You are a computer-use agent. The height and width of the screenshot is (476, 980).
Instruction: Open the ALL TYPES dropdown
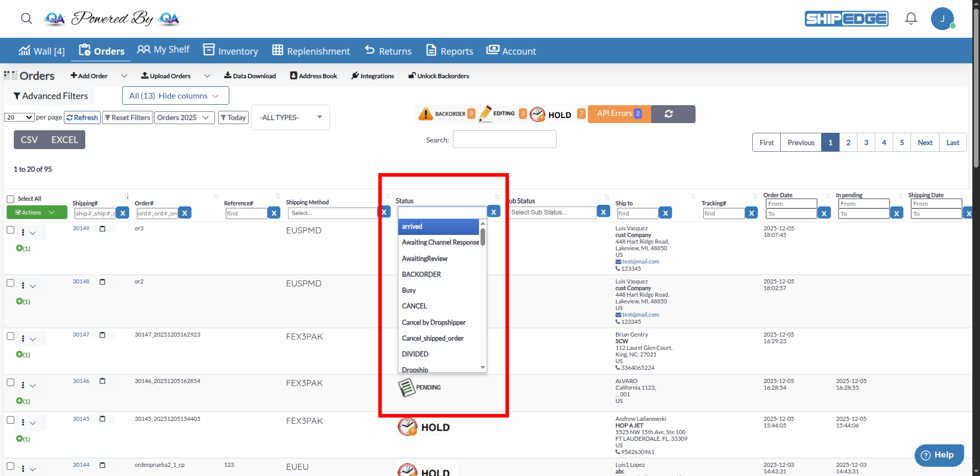point(290,117)
